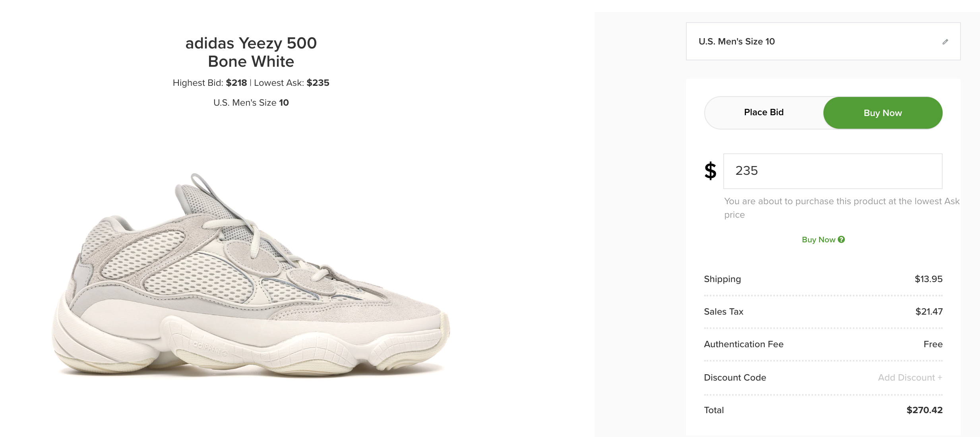Click the Highest Bid $218 value

(x=236, y=83)
